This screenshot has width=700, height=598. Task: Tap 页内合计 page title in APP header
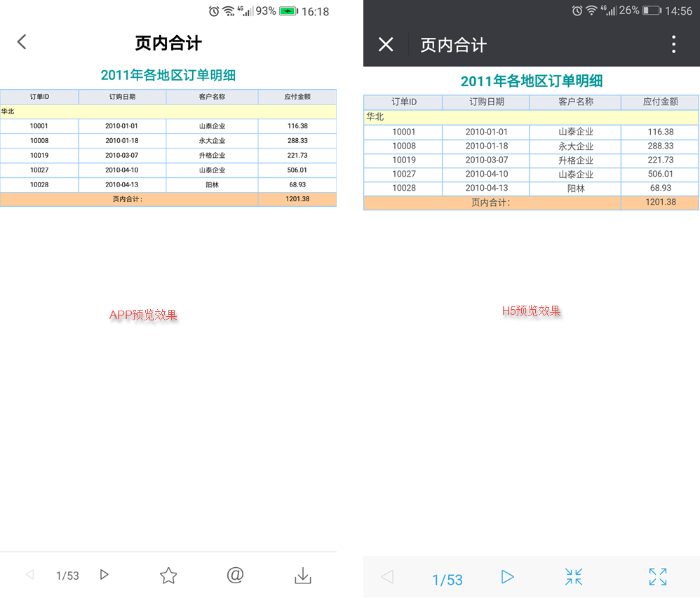tap(168, 43)
